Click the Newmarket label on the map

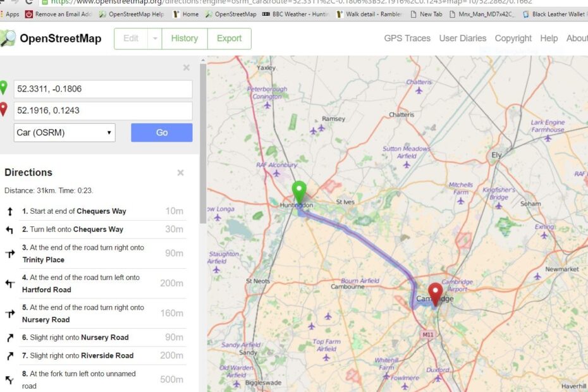561,269
